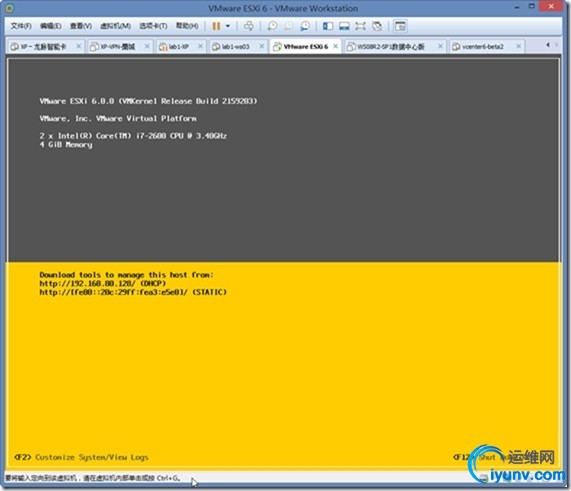The width and height of the screenshot is (571, 491).
Task: Click the 'VMware Virtual Platform' text line
Action: click(x=118, y=118)
